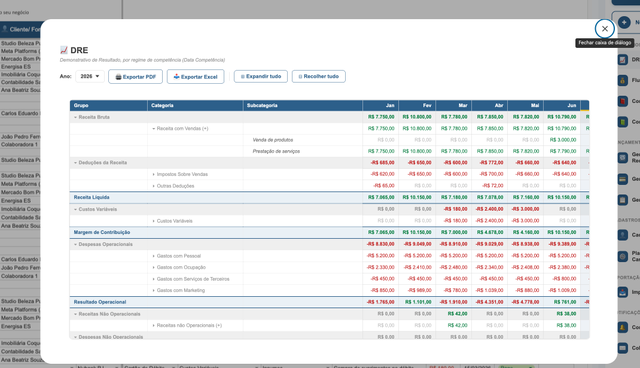Export the DRE report as PDF
The image size is (640, 368).
(x=136, y=77)
